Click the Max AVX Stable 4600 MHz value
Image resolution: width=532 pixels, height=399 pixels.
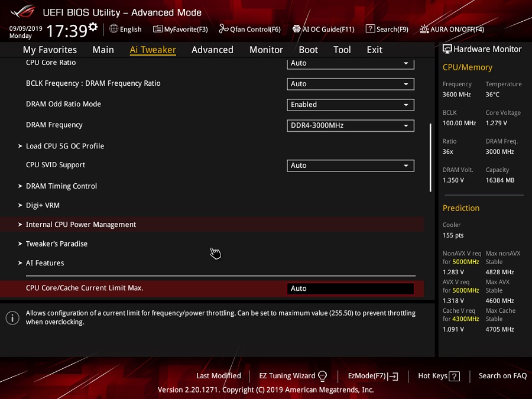499,301
